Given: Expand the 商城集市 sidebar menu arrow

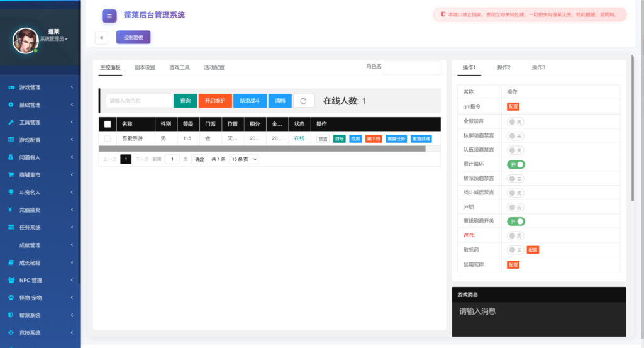Looking at the screenshot, I should tap(72, 174).
